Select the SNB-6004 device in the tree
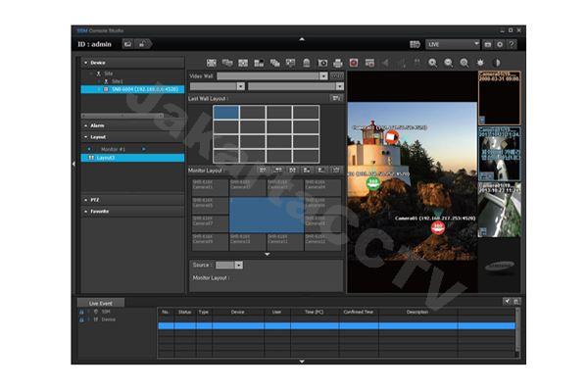The height and width of the screenshot is (392, 588). point(137,89)
